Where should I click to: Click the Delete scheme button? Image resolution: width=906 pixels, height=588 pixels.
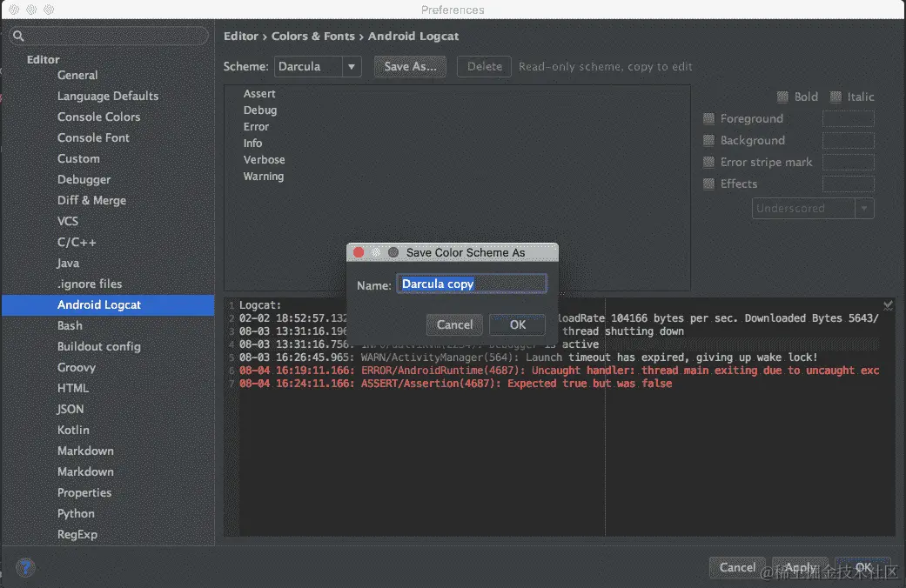484,66
